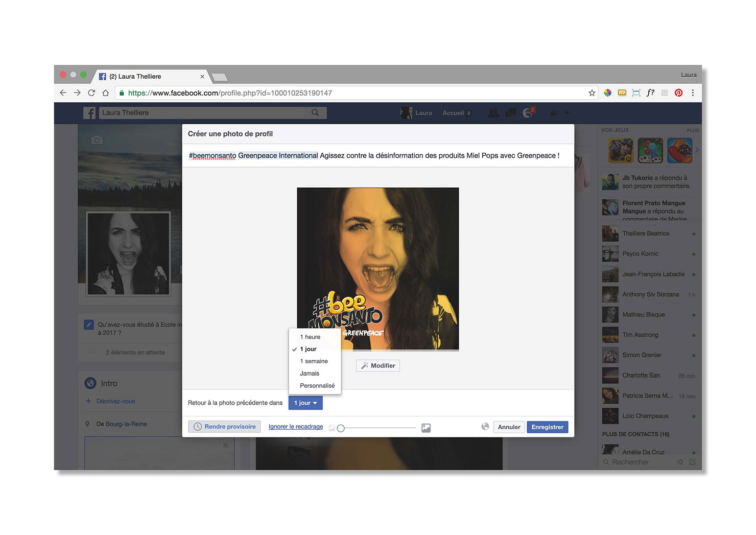
Task: Toggle the Rendre provisoire button
Action: pos(224,427)
